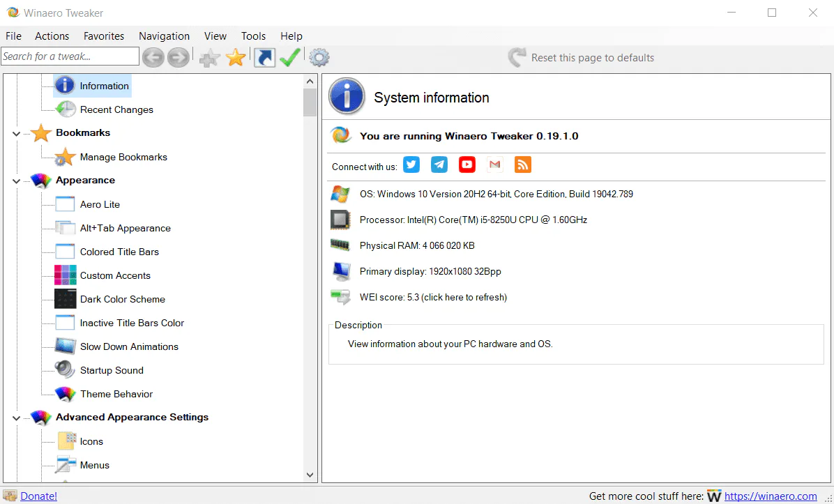
Task: Click the donate icon in status bar
Action: click(10, 496)
